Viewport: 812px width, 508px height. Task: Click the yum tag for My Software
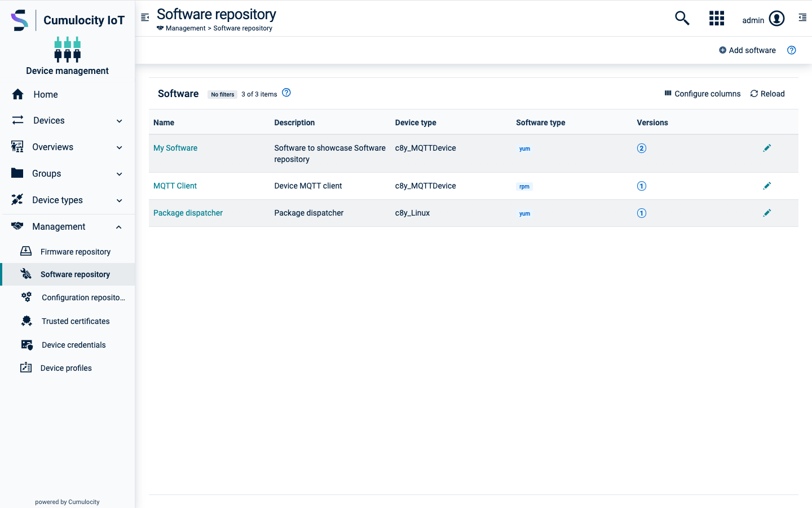(524, 148)
